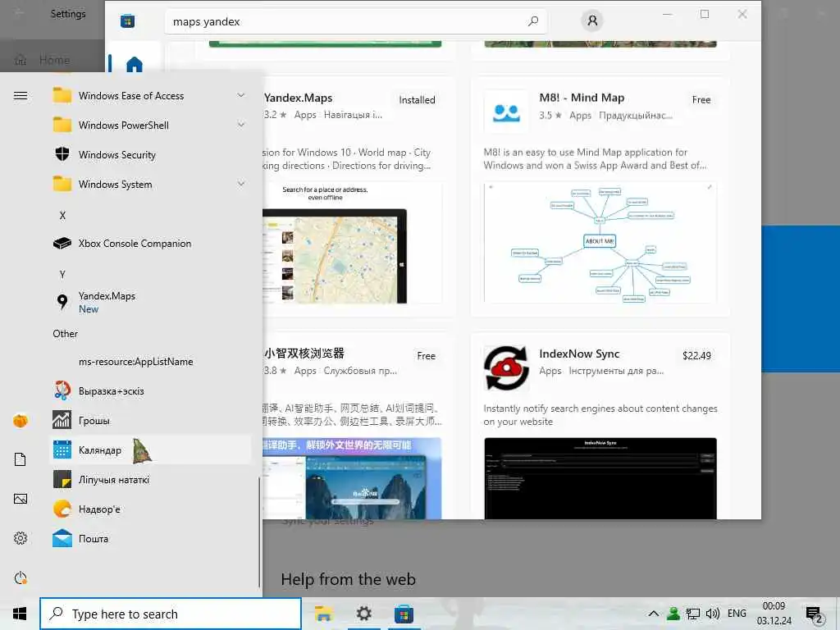840x630 pixels.
Task: Open the volume control in tray
Action: (x=713, y=614)
